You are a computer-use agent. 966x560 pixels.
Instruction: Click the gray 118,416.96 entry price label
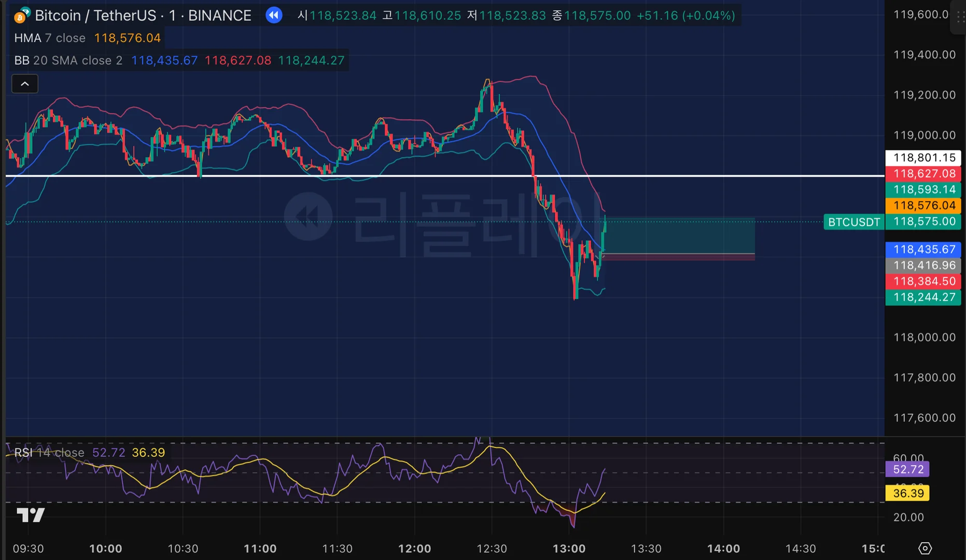[923, 265]
